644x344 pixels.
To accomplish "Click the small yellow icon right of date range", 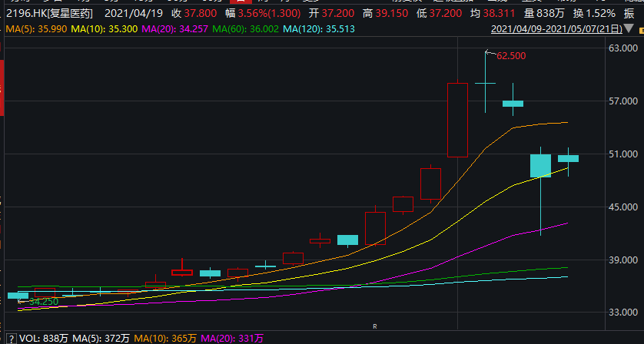I will coord(641,30).
